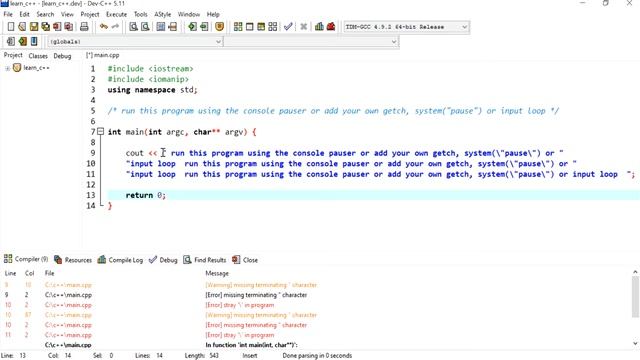The height and width of the screenshot is (360, 640).
Task: Click the compiler messages scroll up arrow
Action: (x=635, y=272)
